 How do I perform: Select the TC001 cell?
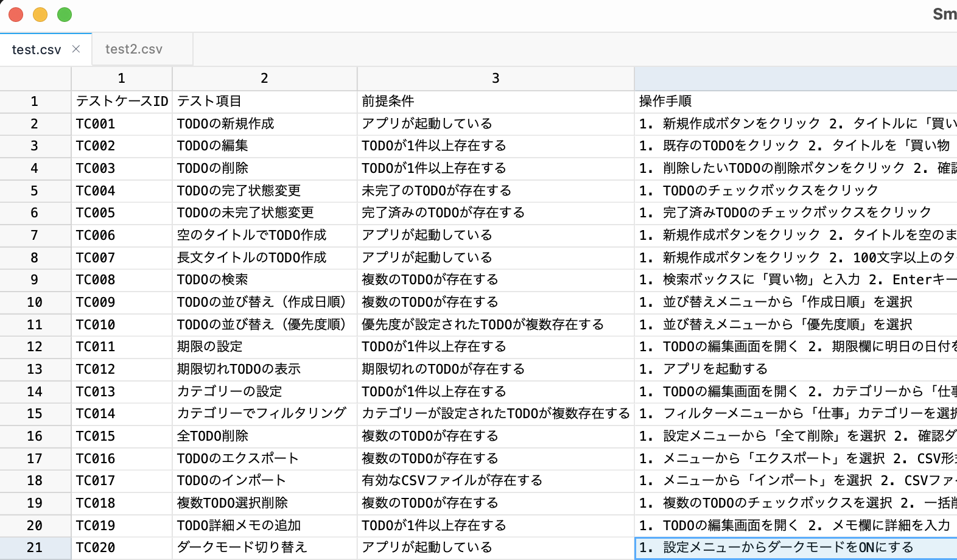[122, 124]
